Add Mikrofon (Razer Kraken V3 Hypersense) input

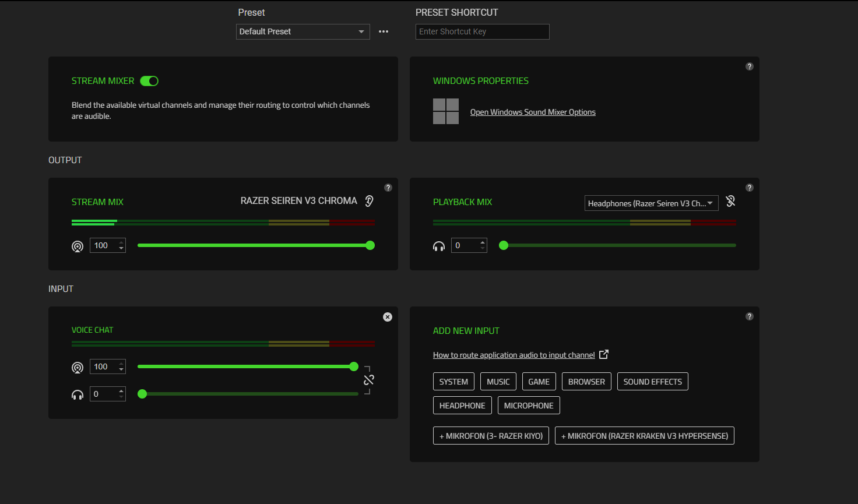(x=645, y=436)
